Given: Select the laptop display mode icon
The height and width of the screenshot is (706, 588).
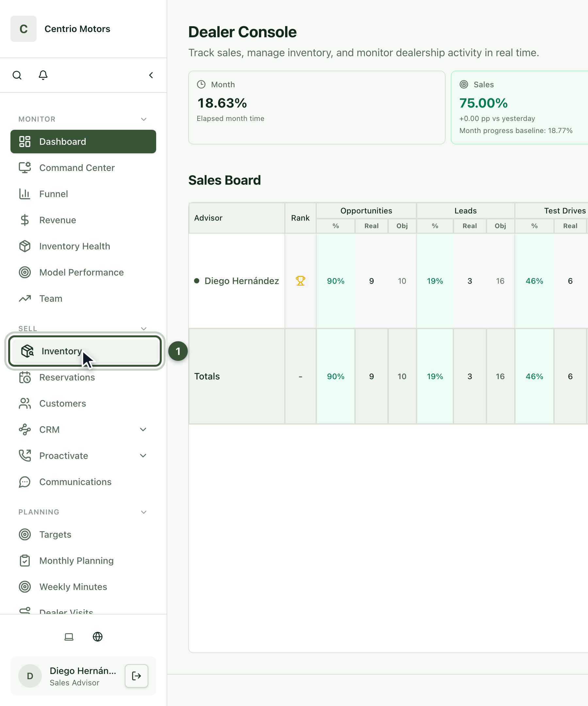Looking at the screenshot, I should click(x=69, y=637).
